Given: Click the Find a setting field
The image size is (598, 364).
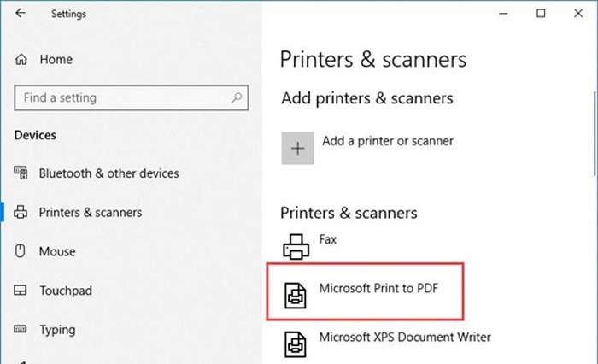Looking at the screenshot, I should (132, 97).
